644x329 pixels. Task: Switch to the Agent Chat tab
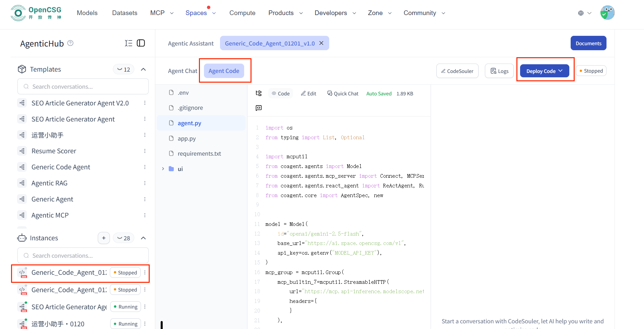click(x=183, y=71)
